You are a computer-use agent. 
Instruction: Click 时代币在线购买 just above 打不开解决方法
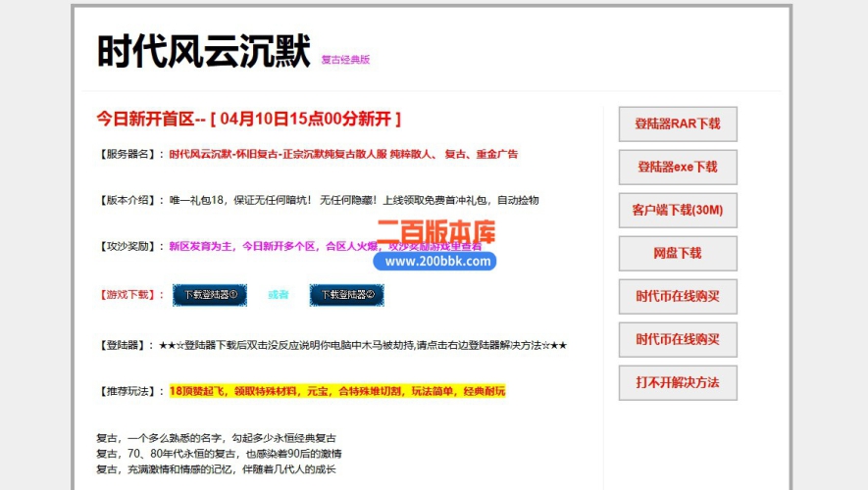tap(677, 339)
